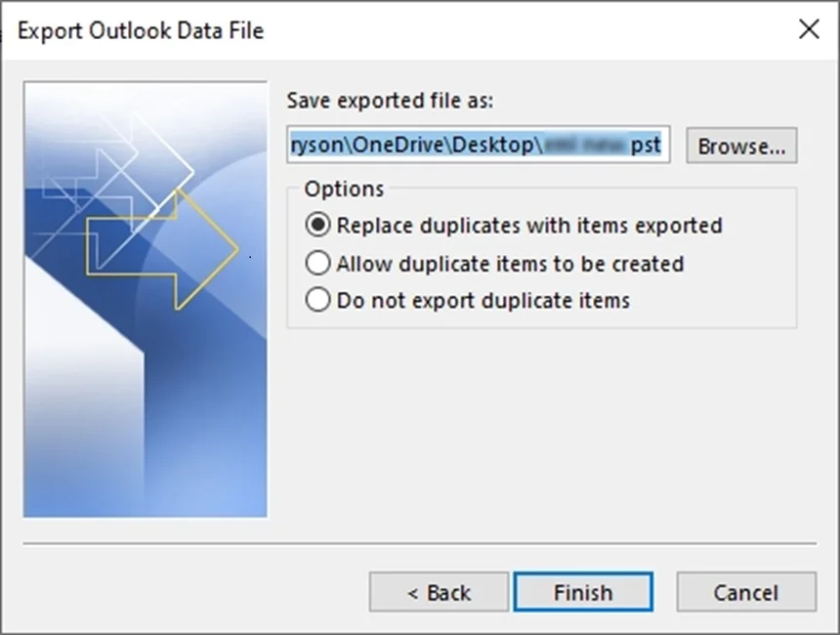The width and height of the screenshot is (840, 635).
Task: Select Do not export duplicate items option
Action: pyautogui.click(x=317, y=300)
